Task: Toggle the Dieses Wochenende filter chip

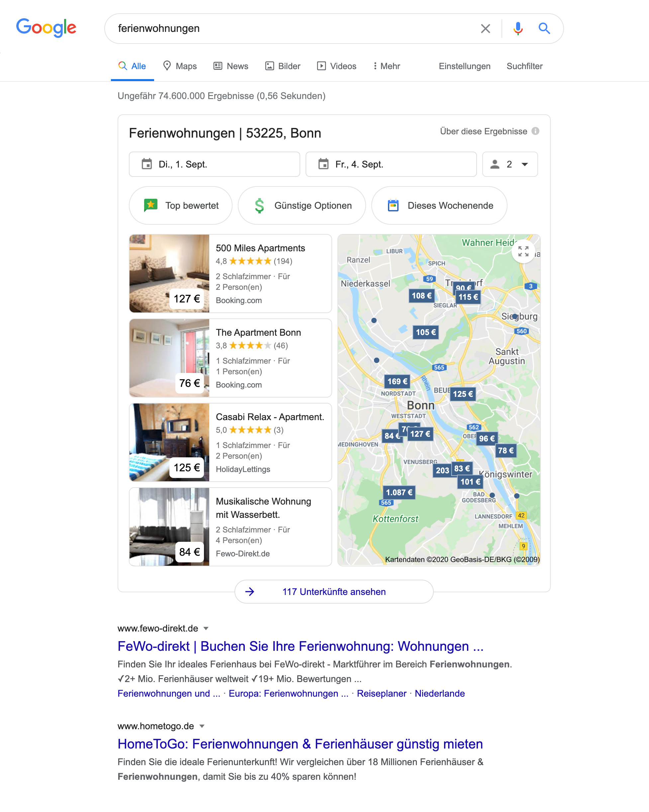Action: click(x=439, y=206)
